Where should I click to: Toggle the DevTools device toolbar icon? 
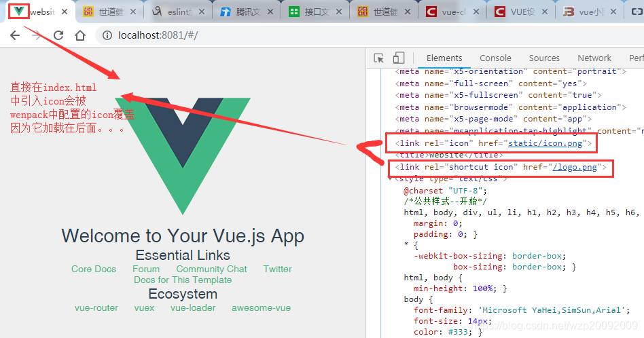(398, 58)
